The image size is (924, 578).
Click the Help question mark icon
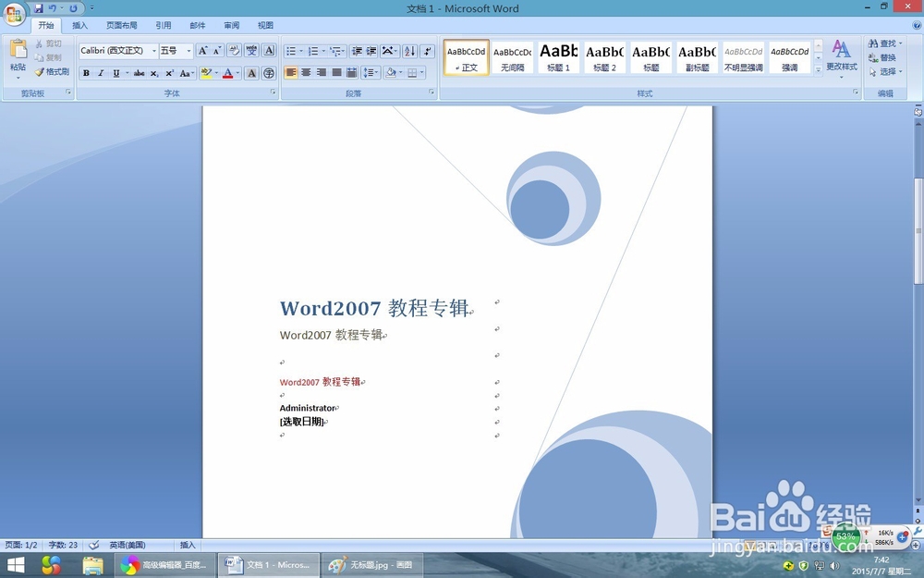(917, 25)
